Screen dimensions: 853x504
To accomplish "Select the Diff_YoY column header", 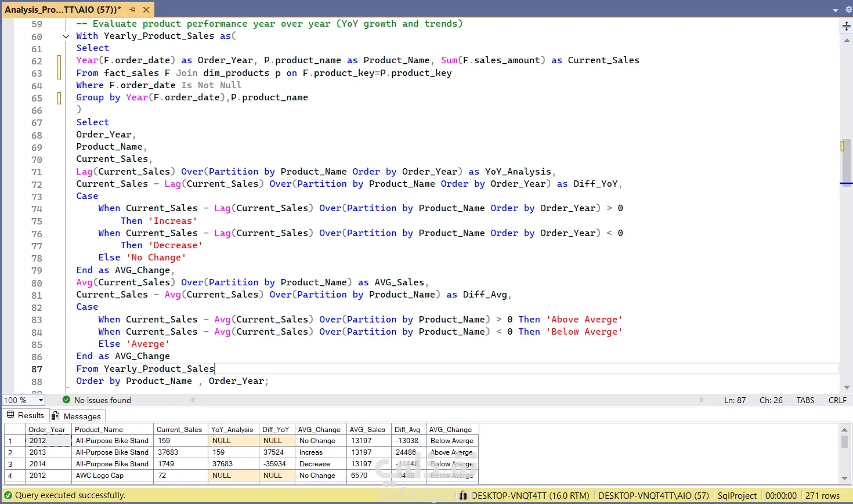I will click(x=277, y=429).
